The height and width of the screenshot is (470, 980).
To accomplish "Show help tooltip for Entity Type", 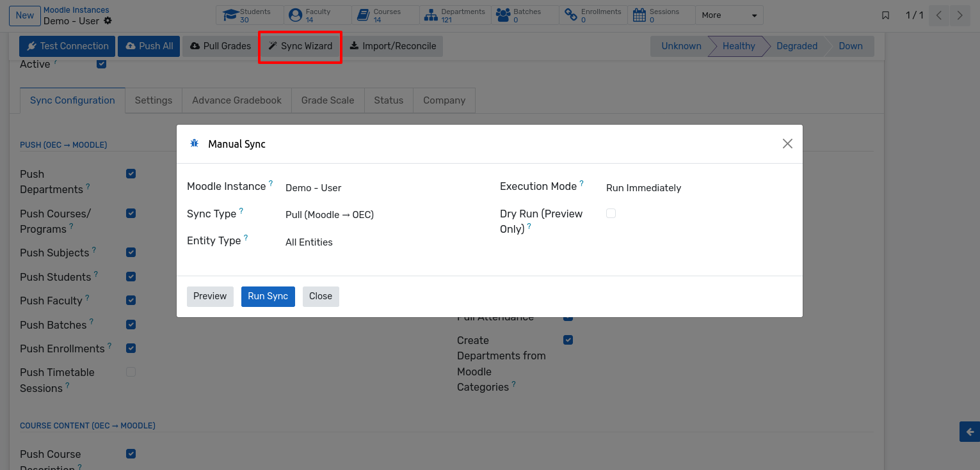I will pos(246,238).
